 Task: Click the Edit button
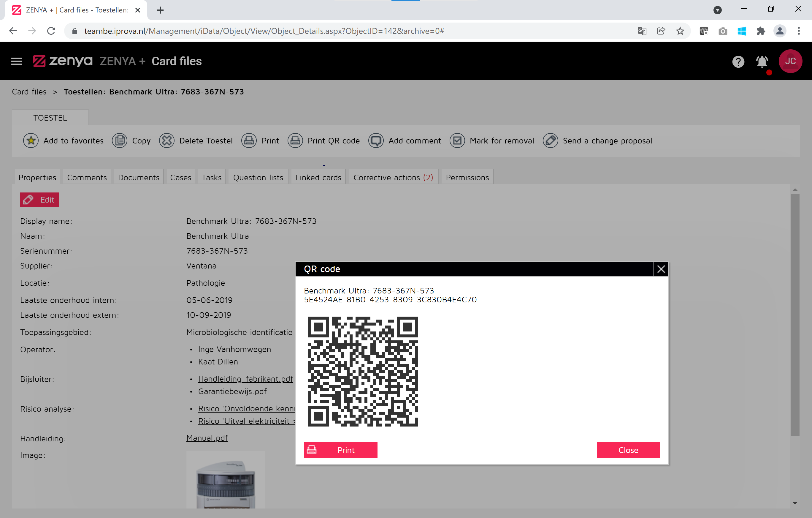39,199
